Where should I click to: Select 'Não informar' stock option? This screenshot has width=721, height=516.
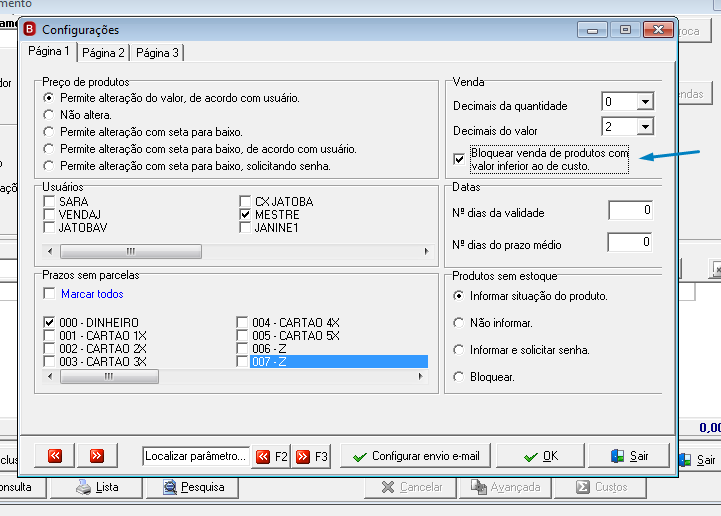point(458,323)
